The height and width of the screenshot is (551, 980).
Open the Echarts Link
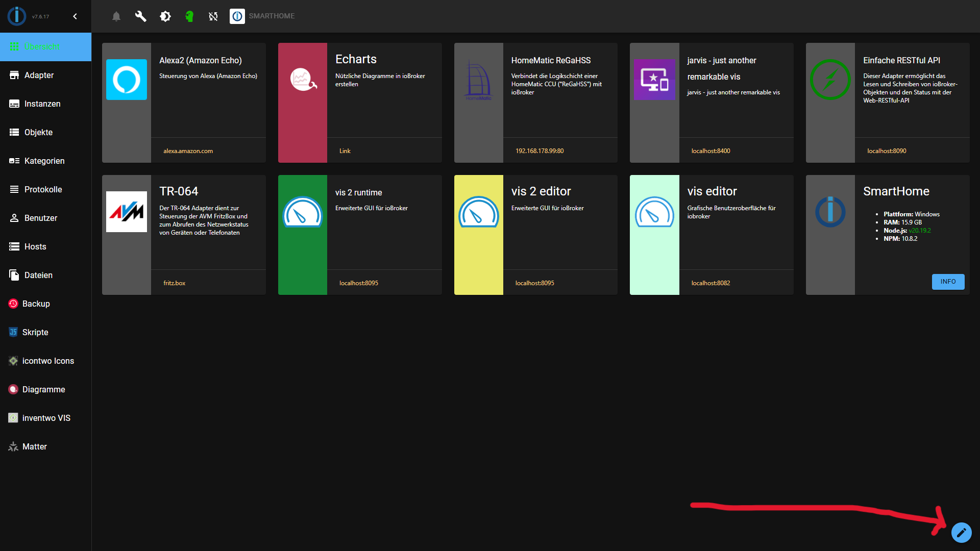(x=345, y=151)
